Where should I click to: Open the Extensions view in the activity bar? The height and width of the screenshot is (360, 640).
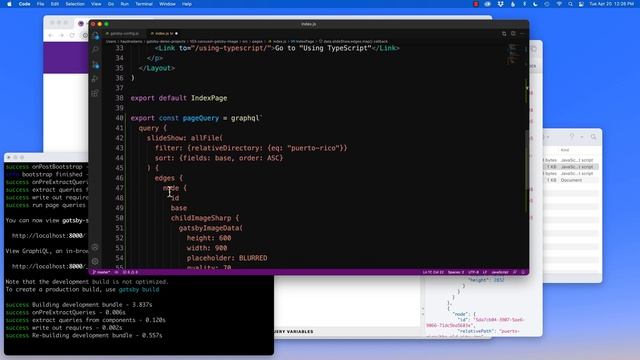pos(96,93)
